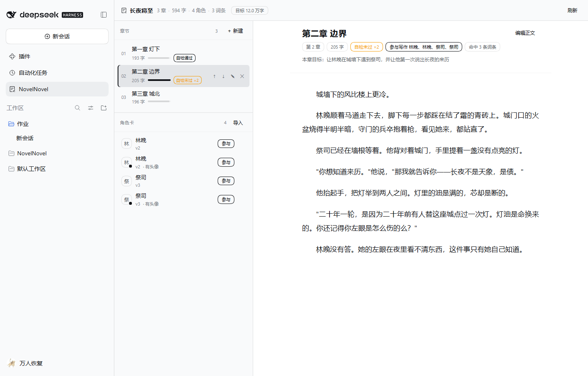Screen dimensions: 588x376
Task: Click the chapter heading 第二章 边界
Action: coord(324,34)
